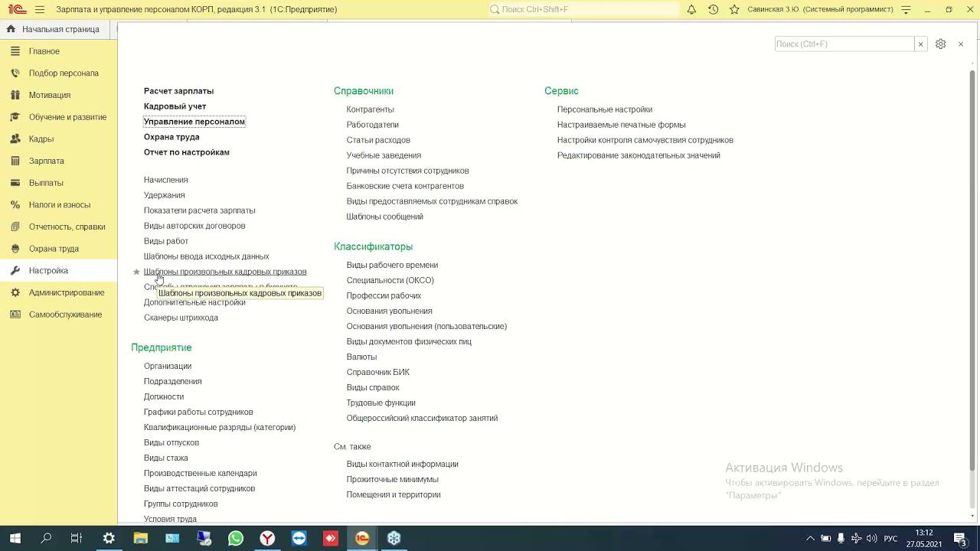Open Общероссийский классификатор занятий
This screenshot has height=551, width=980.
tap(422, 418)
